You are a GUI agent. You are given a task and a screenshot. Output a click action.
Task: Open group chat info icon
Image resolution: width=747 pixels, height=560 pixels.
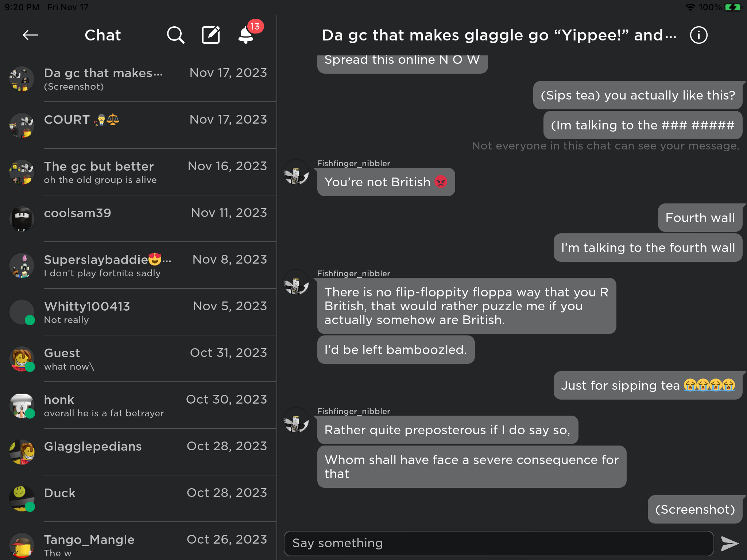click(x=698, y=35)
